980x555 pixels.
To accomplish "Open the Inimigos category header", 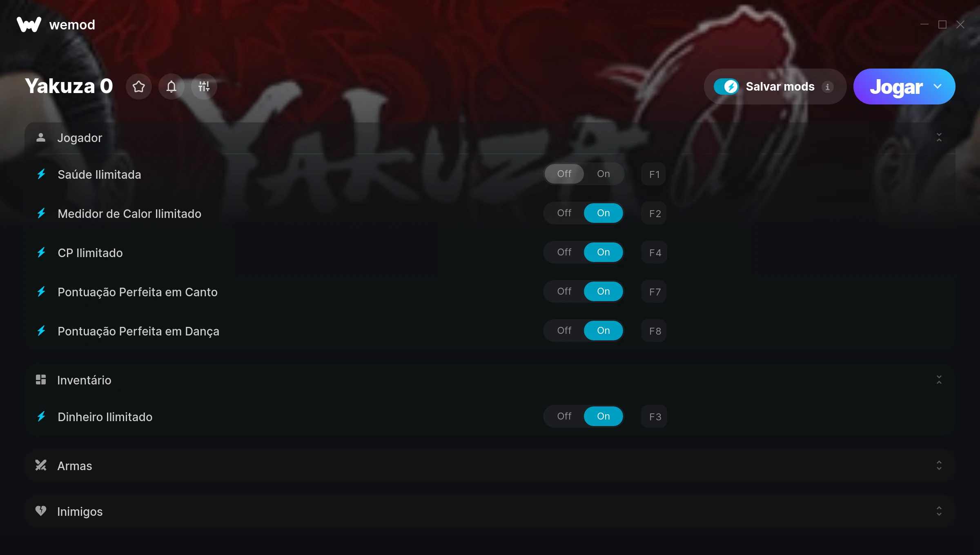I will point(490,511).
